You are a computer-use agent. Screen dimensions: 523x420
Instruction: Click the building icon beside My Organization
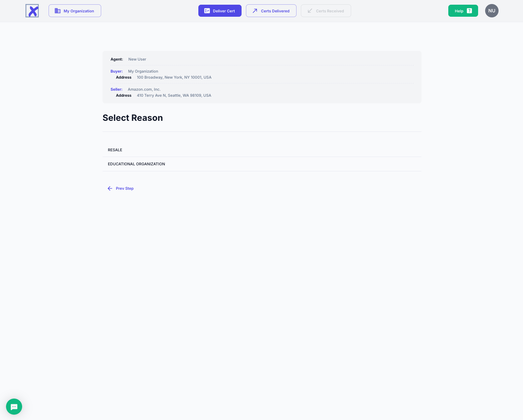(x=58, y=11)
